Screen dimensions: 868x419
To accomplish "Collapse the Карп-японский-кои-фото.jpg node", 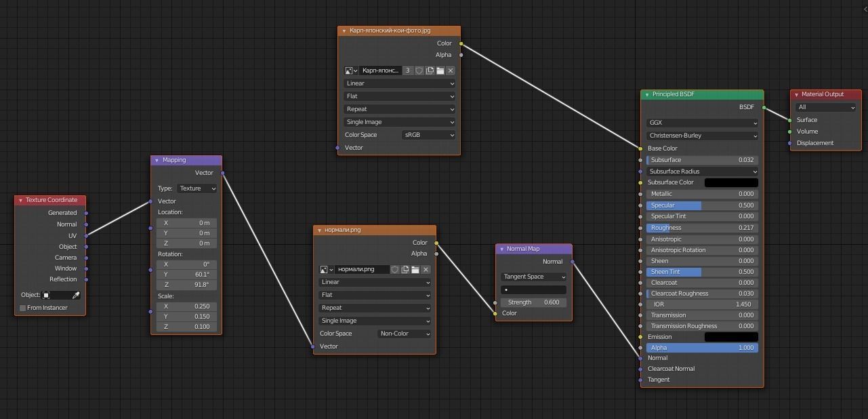I will pyautogui.click(x=344, y=31).
